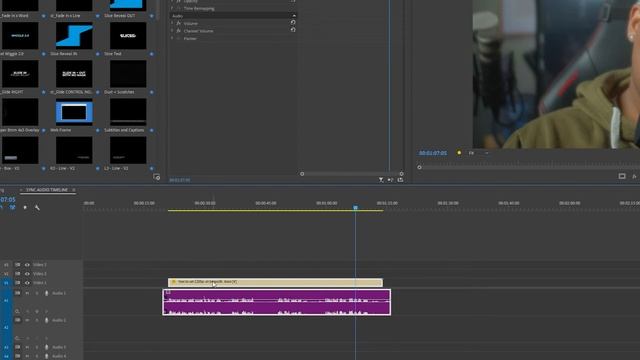Enable voice-over record on Audio 3
This screenshot has height=360, width=640.
click(x=47, y=347)
